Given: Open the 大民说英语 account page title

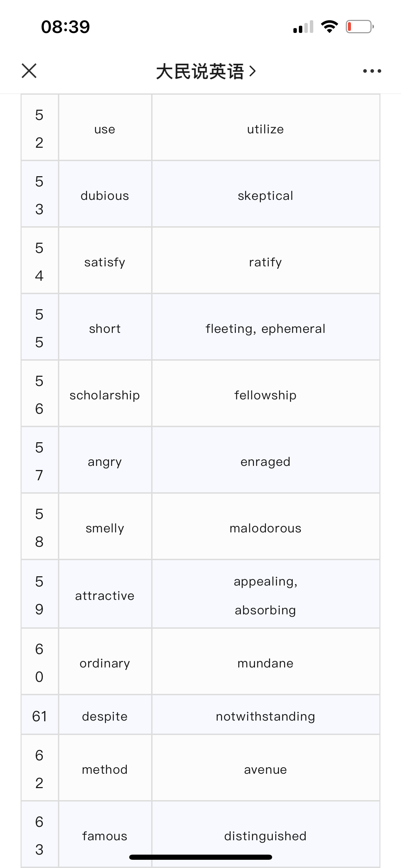Looking at the screenshot, I should [200, 71].
